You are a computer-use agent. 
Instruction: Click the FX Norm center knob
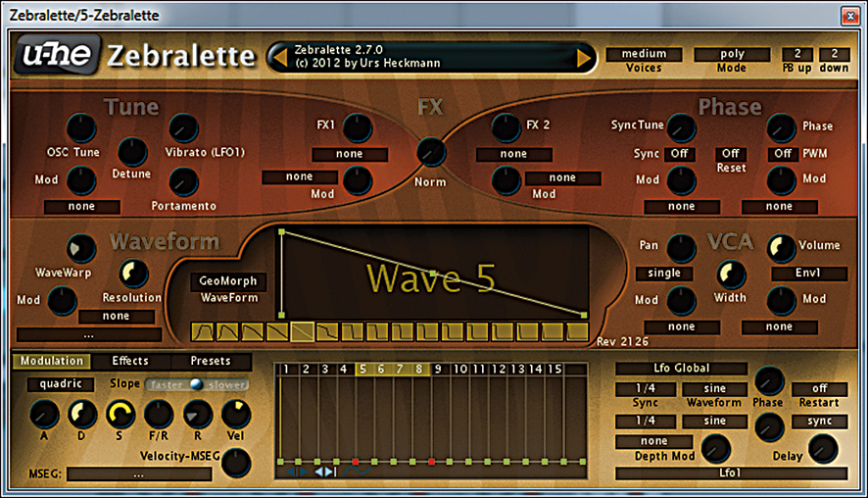[x=430, y=152]
